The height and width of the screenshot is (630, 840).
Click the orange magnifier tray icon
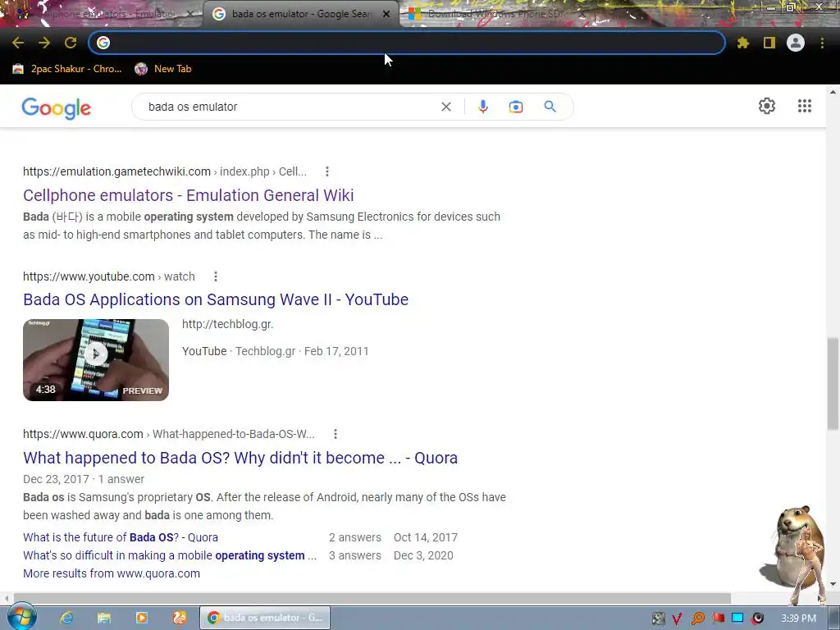click(697, 619)
